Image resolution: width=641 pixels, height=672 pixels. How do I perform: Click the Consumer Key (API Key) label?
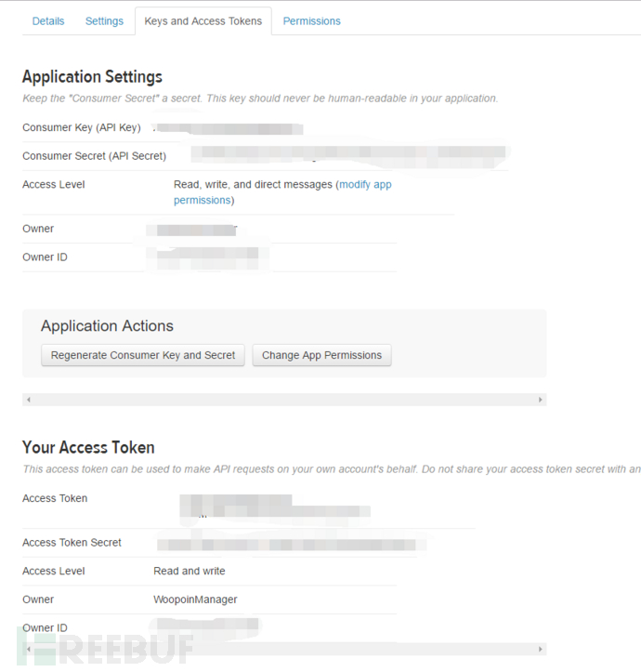coord(82,127)
